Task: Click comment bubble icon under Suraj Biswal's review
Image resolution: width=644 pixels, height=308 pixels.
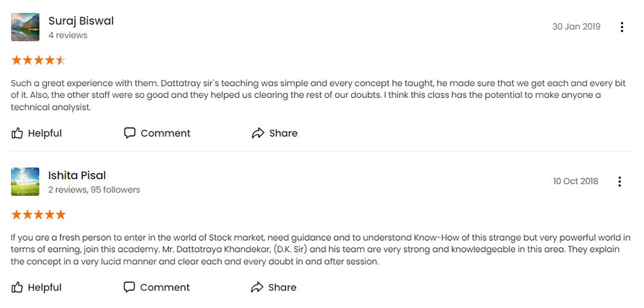Action: point(130,133)
